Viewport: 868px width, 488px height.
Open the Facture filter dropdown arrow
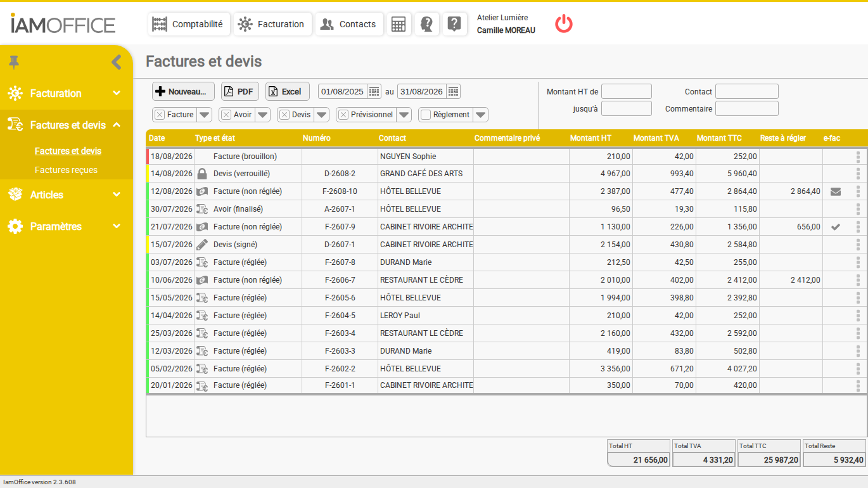(204, 115)
